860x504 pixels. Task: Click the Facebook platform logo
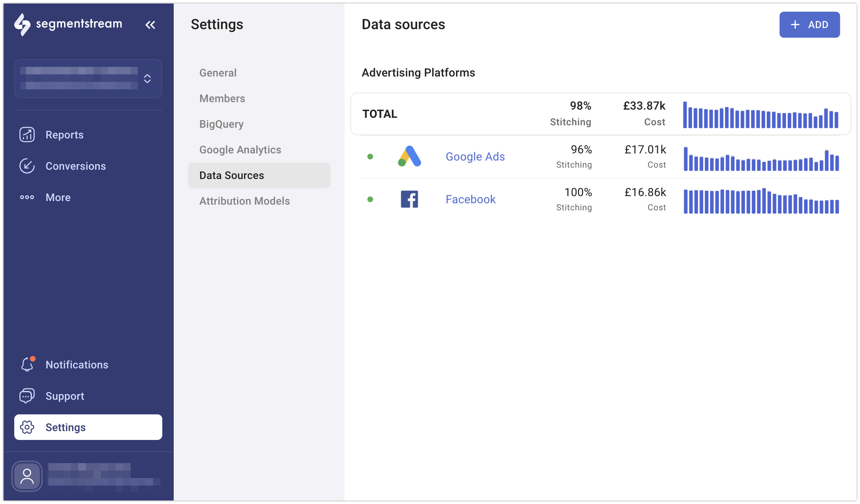click(409, 199)
